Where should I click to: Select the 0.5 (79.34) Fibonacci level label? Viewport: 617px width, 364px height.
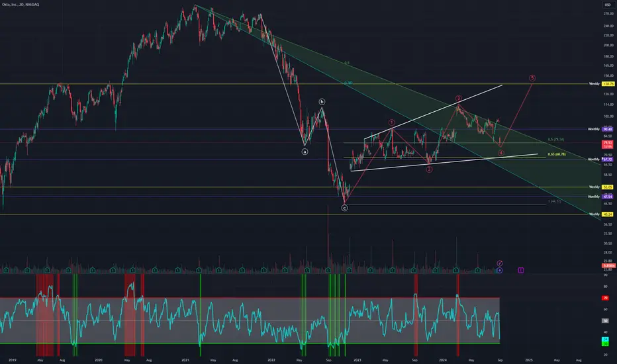click(x=555, y=139)
